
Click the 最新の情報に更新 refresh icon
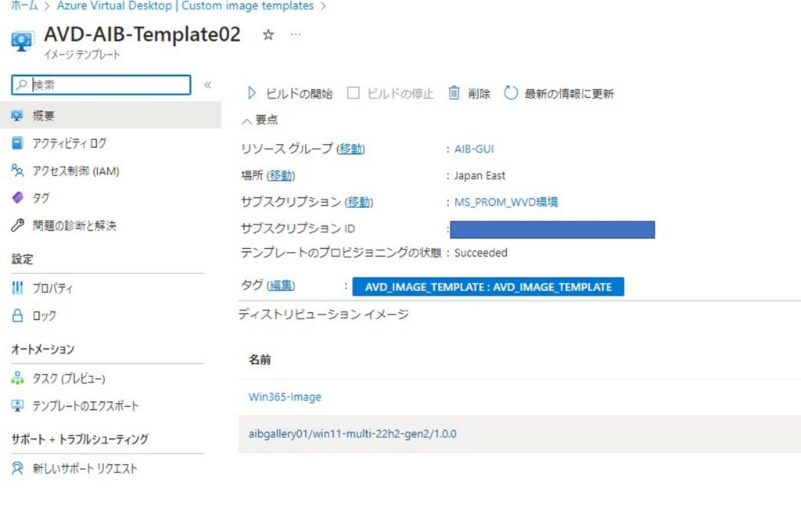[511, 93]
